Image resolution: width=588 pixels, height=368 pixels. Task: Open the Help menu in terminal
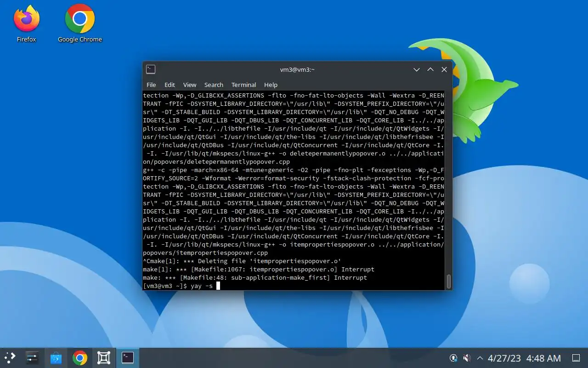coord(271,85)
